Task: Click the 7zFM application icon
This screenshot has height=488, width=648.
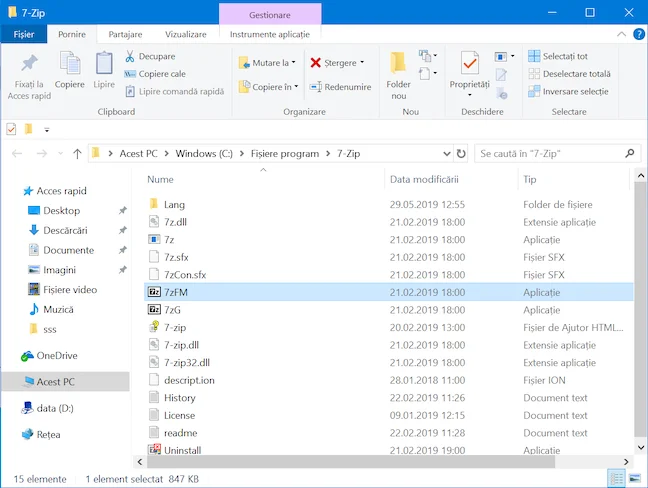Action: 154,292
